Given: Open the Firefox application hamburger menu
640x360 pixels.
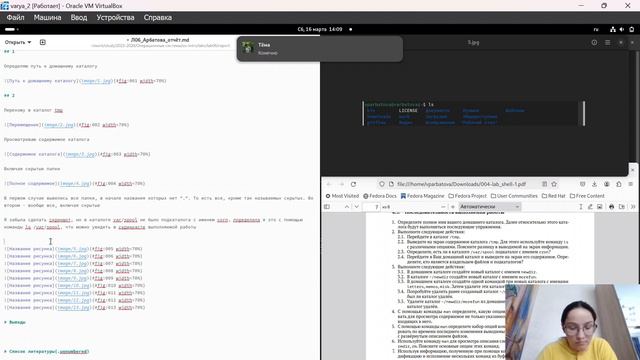Looking at the screenshot, I should [631, 184].
